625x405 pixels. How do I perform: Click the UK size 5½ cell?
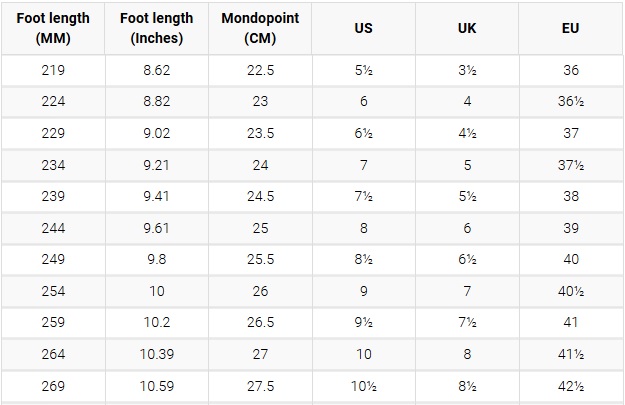point(467,196)
